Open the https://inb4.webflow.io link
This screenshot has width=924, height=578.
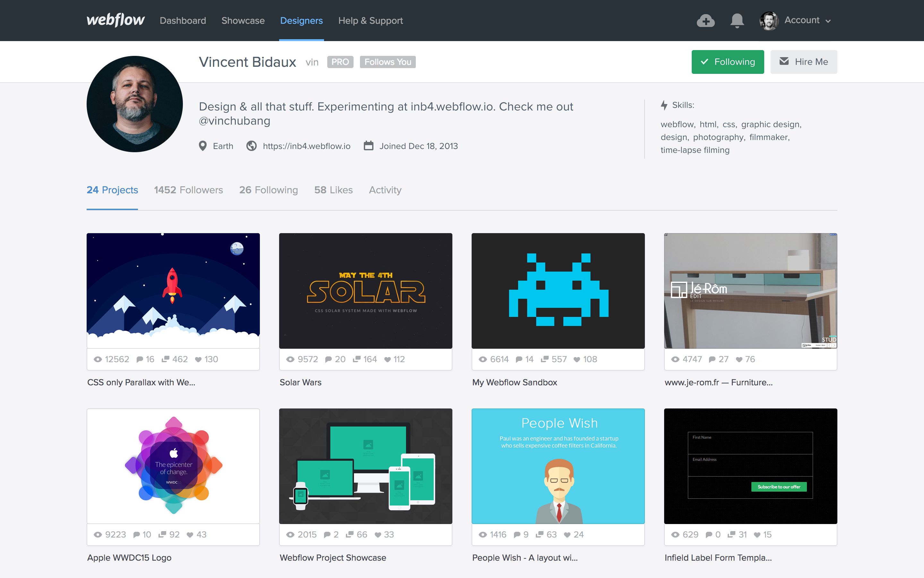pyautogui.click(x=307, y=146)
